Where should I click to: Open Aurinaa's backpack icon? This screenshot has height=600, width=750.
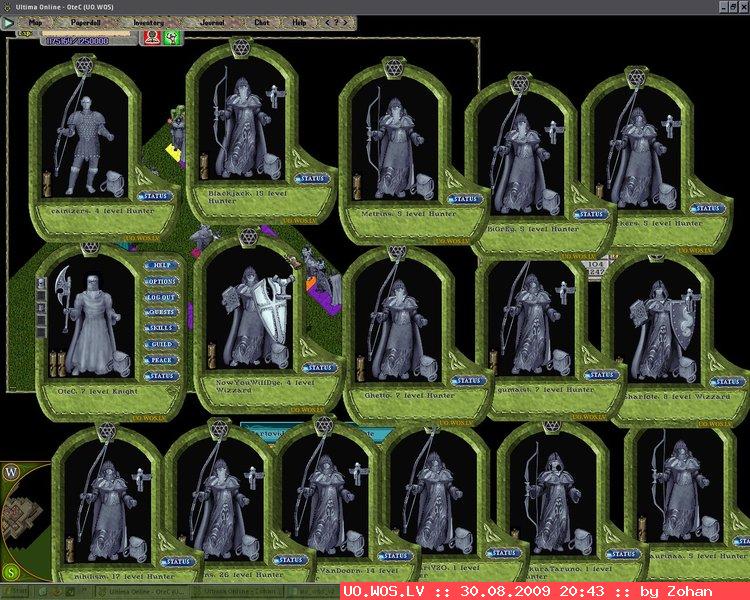click(x=709, y=529)
